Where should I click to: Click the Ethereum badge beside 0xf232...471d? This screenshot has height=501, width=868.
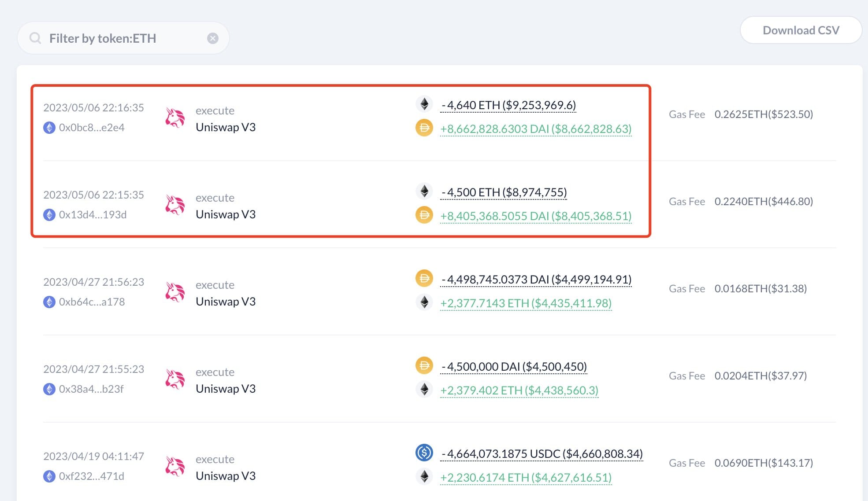click(49, 476)
